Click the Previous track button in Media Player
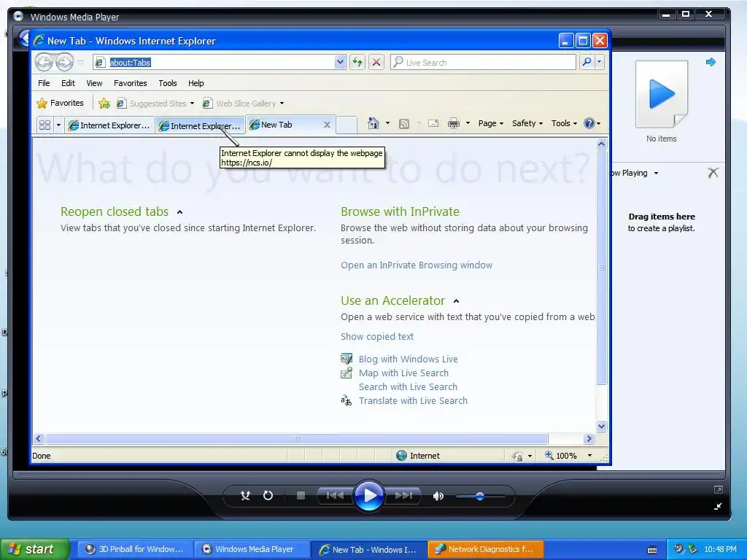 pos(335,496)
